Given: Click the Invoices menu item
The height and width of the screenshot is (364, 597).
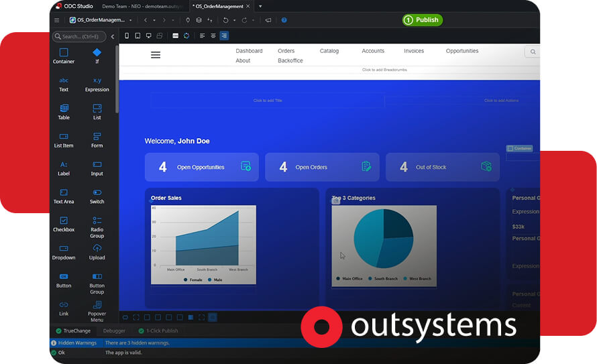Looking at the screenshot, I should [414, 51].
